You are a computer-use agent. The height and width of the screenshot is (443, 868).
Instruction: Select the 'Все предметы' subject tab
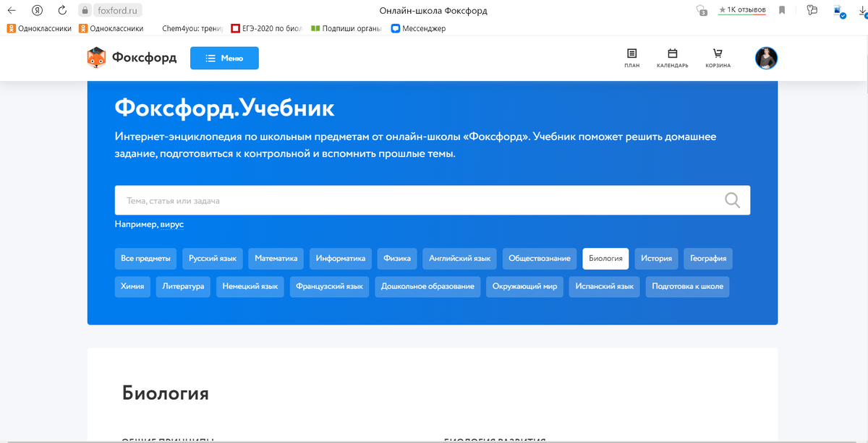pyautogui.click(x=145, y=258)
